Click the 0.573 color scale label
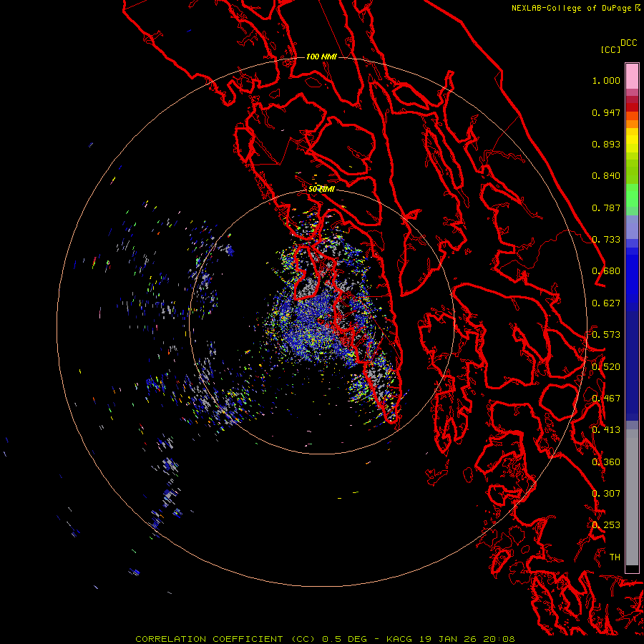644x644 pixels. [606, 335]
